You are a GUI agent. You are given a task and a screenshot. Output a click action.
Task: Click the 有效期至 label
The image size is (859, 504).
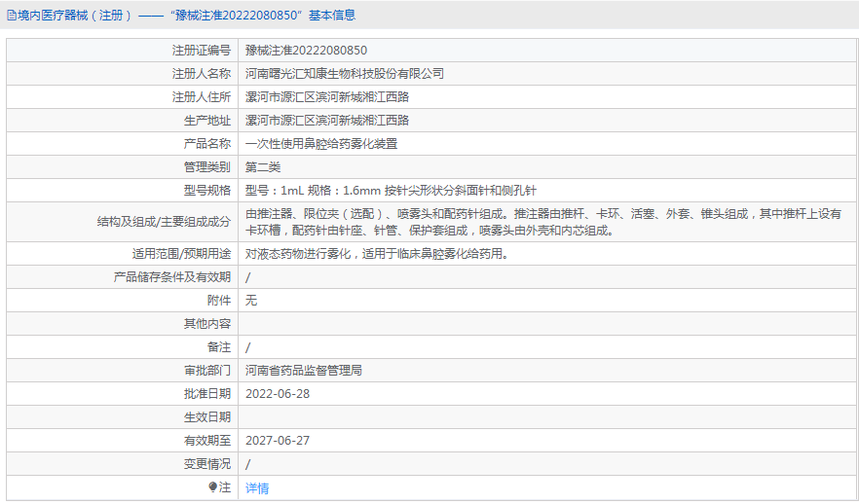pos(207,441)
